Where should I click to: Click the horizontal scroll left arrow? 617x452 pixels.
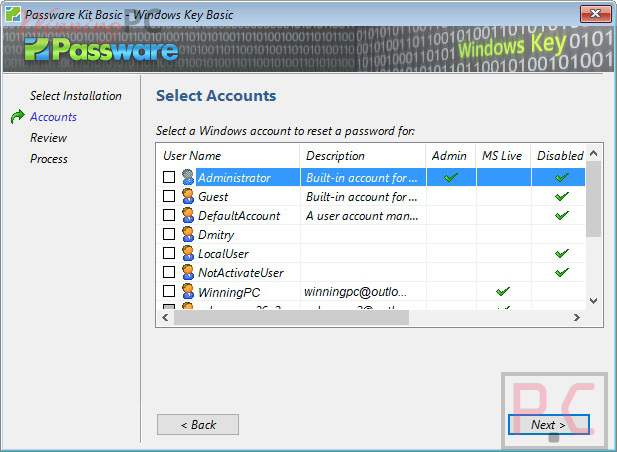tap(165, 317)
